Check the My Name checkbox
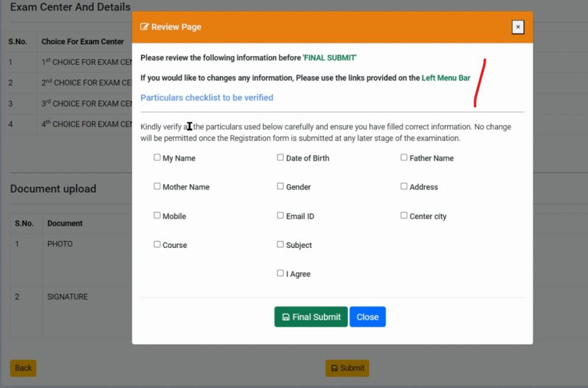The width and height of the screenshot is (588, 388). [157, 157]
